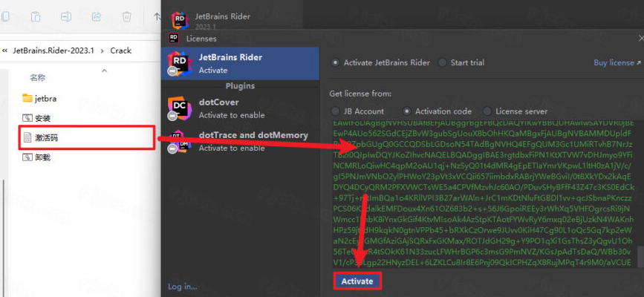Click the Crack breadcrumb segment
Viewport: 644px width, 297px height.
pyautogui.click(x=121, y=50)
